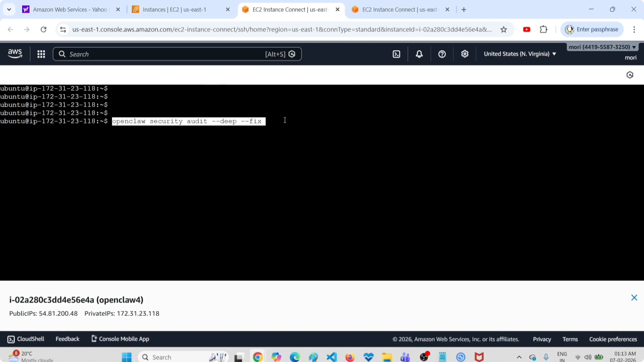
Task: Open the AWS help question mark menu
Action: pyautogui.click(x=442, y=54)
